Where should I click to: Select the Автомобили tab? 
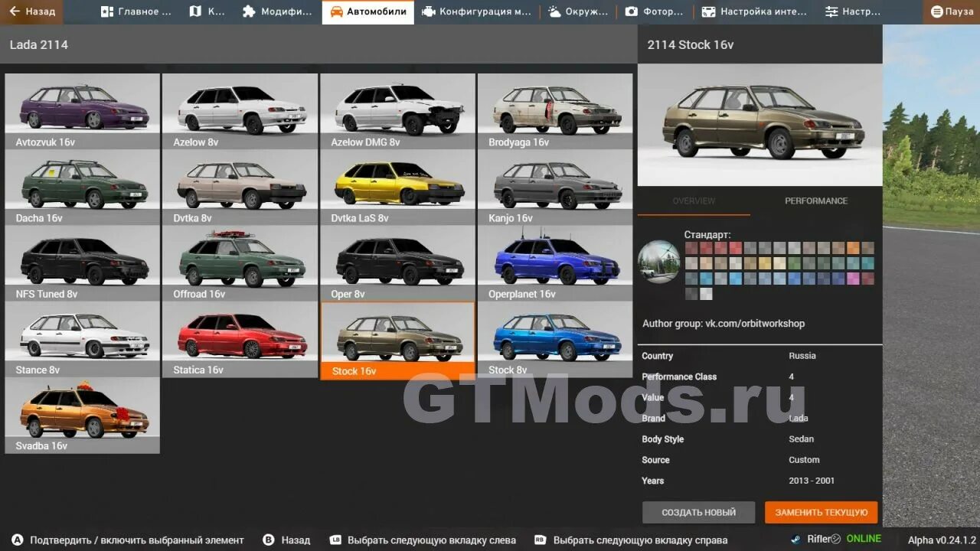(367, 11)
